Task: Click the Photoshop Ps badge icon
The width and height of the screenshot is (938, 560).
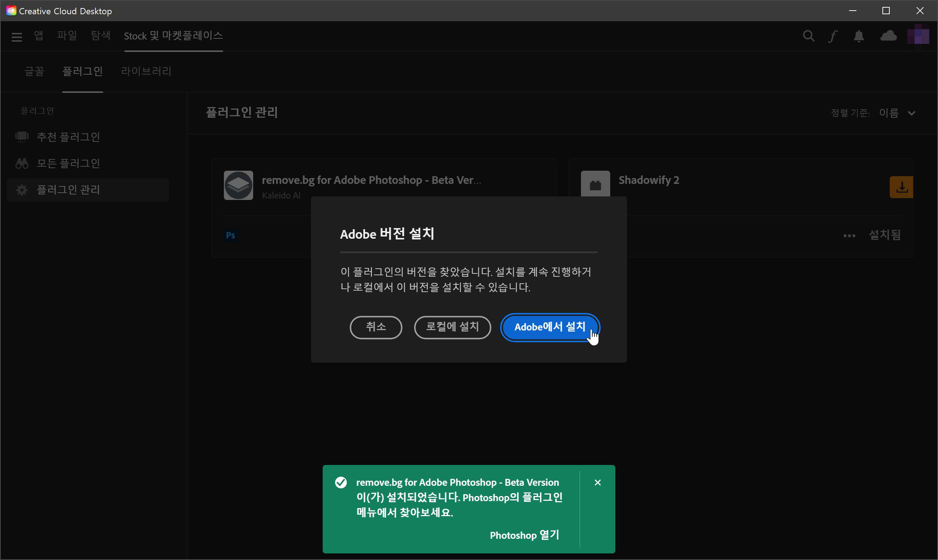Action: click(230, 235)
